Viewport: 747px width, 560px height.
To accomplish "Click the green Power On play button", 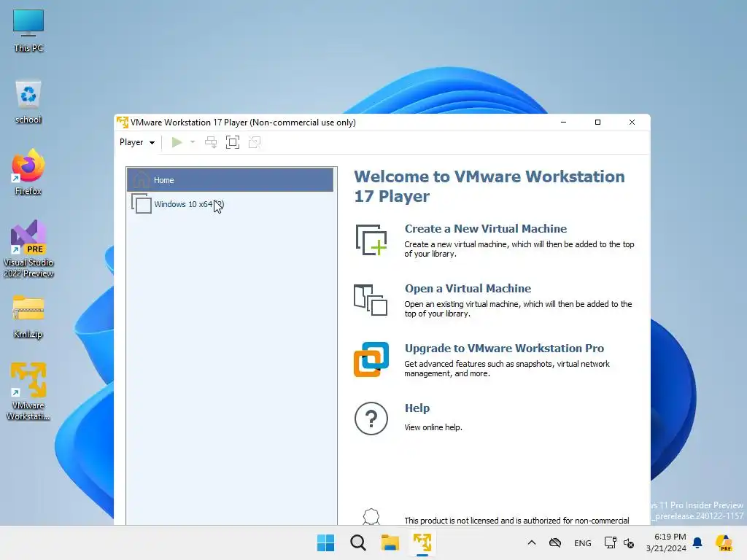I will click(177, 142).
